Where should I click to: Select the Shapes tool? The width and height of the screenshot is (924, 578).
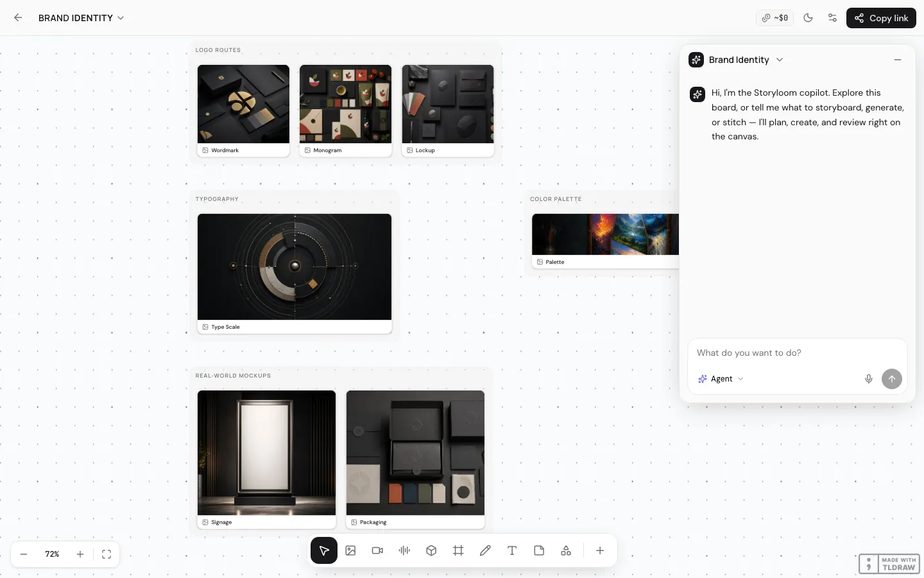(x=566, y=550)
